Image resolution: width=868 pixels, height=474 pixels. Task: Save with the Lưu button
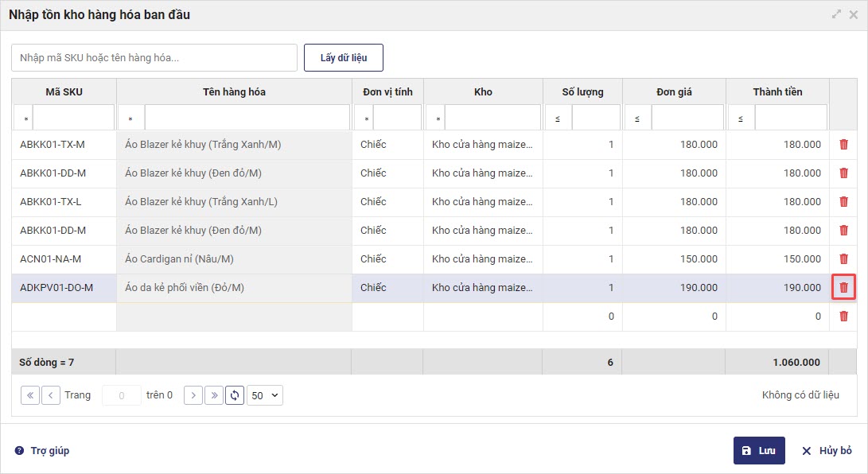pyautogui.click(x=759, y=450)
